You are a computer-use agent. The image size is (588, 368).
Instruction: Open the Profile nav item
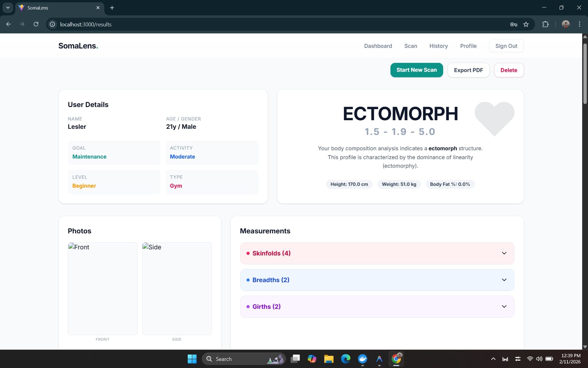pos(468,46)
